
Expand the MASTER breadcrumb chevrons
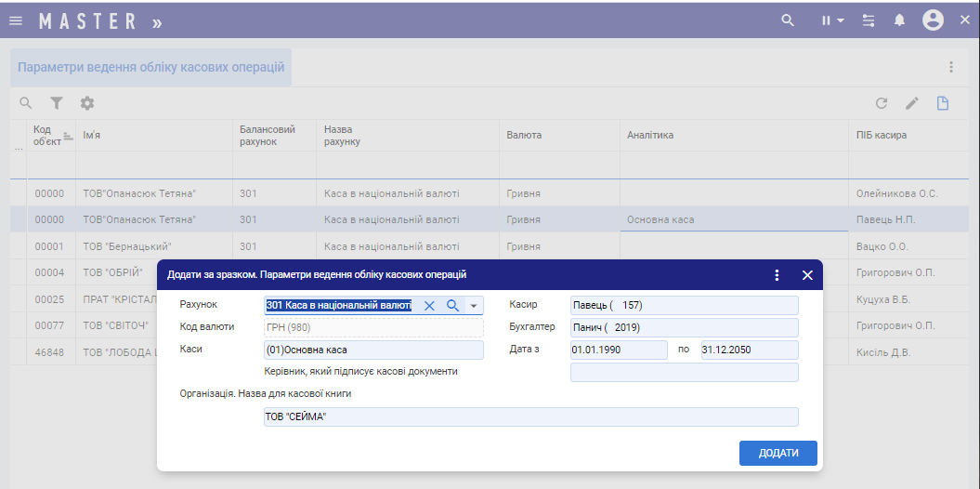tap(157, 22)
